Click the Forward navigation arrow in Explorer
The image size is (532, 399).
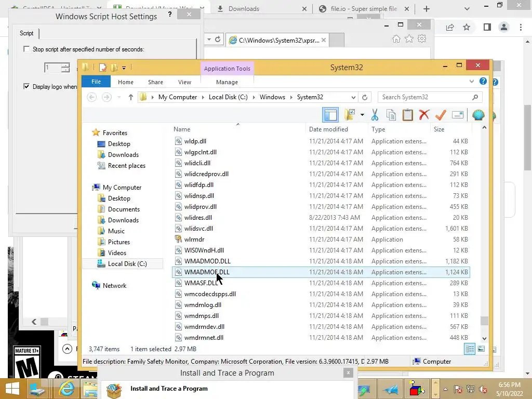pos(107,97)
